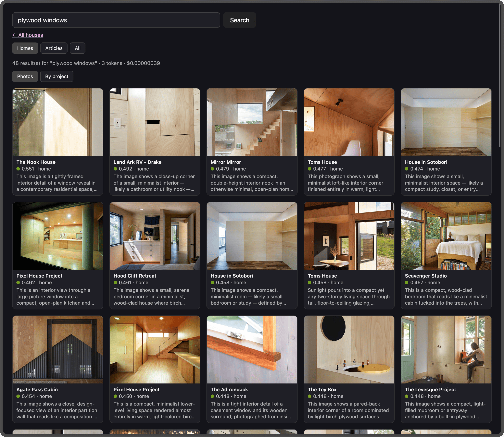
Task: Focus the "plywood windows" search field
Action: pyautogui.click(x=116, y=20)
